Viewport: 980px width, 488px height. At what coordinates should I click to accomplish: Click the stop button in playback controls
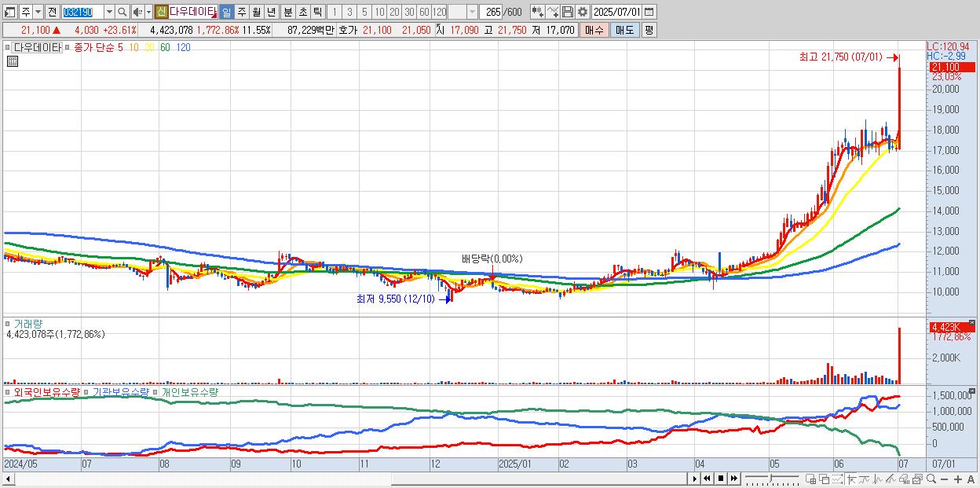[721, 479]
